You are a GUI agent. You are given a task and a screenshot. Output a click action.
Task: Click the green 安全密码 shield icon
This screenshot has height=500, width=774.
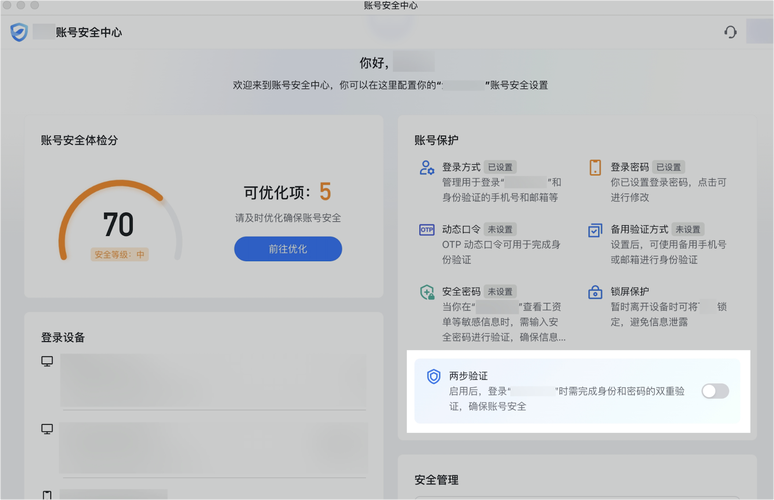[427, 292]
